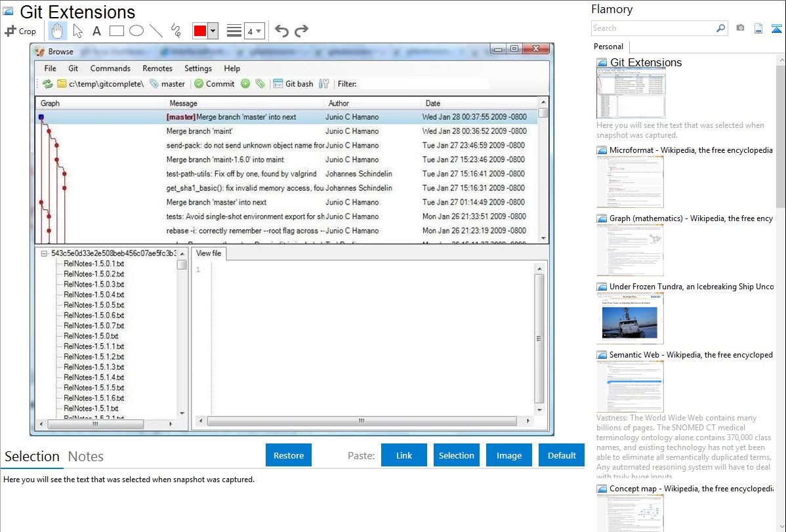Open the Git menu
The image size is (786, 532).
point(73,69)
